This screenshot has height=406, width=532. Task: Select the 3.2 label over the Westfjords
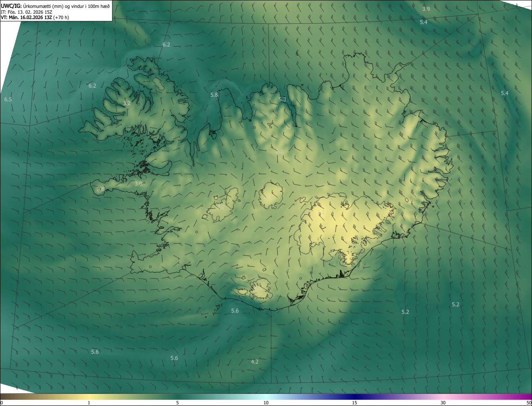127,103
